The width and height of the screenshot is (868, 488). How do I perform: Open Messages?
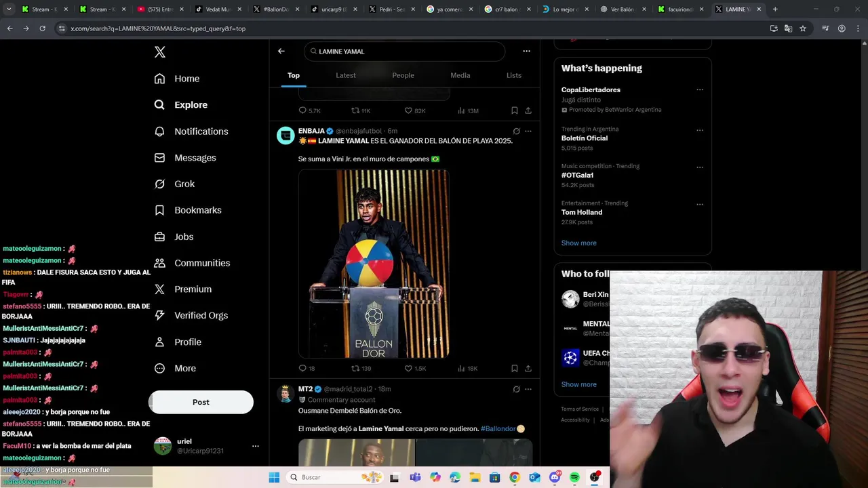point(185,158)
